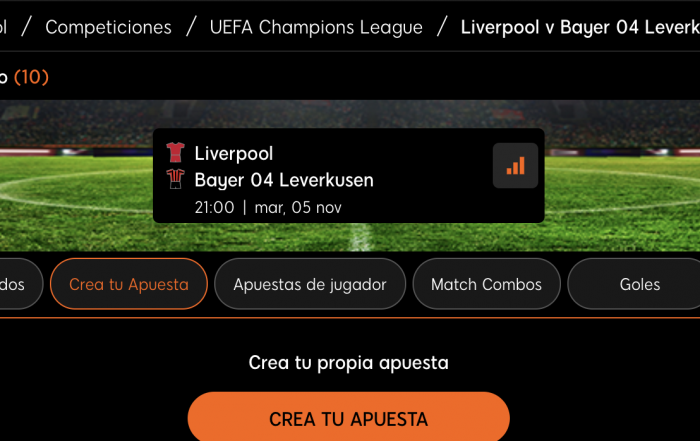Click the Liverpool v Bayer 04 breadcrumb
Screen dimensions: 700x441
coord(580,27)
